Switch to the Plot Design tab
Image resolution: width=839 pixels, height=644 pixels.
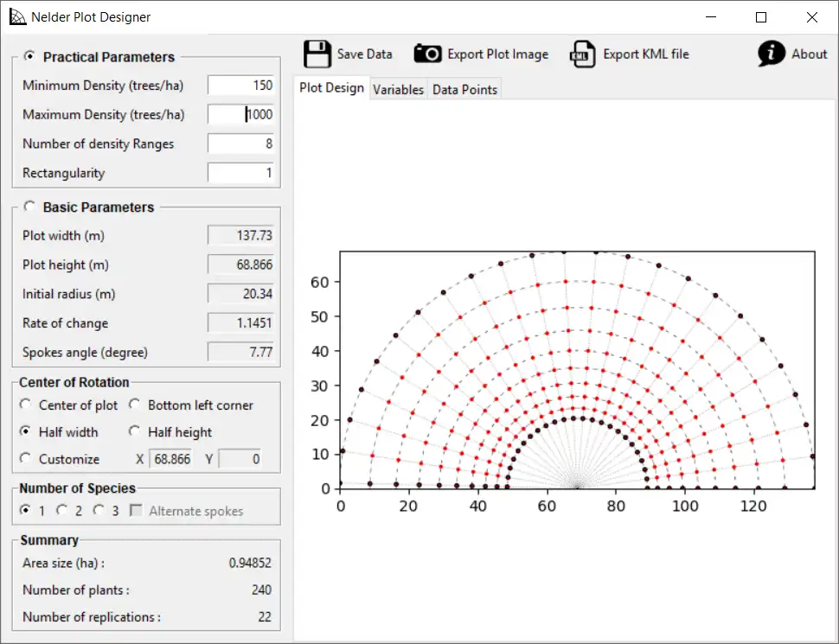pos(332,87)
